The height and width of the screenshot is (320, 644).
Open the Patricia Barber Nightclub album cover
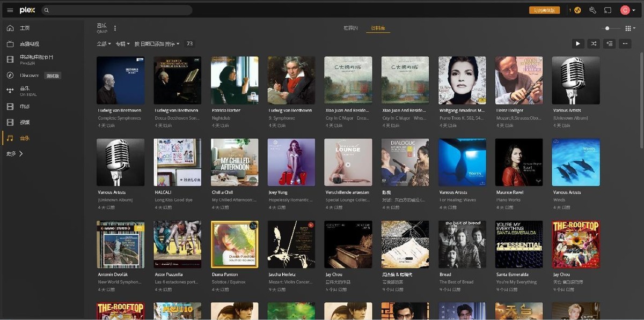click(235, 80)
